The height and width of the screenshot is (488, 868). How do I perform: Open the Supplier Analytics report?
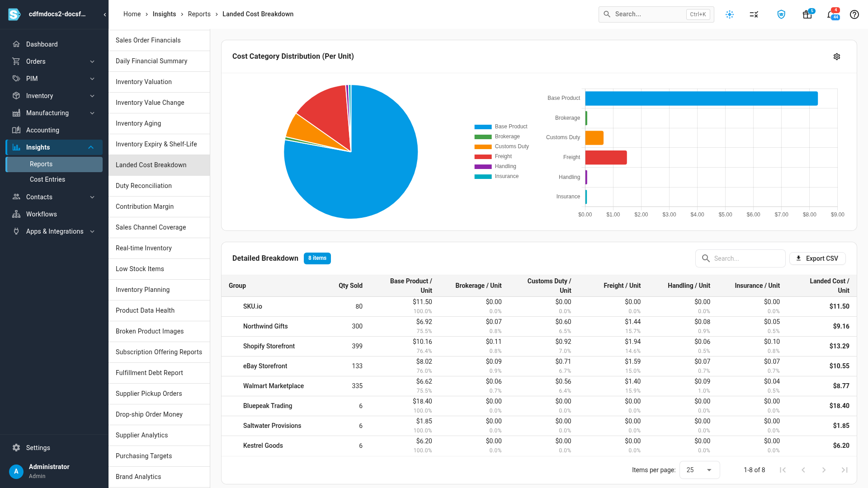[159, 435]
